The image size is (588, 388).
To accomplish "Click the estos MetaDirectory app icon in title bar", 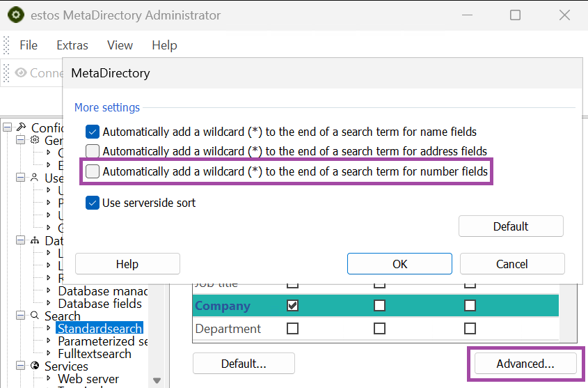I will pos(16,15).
